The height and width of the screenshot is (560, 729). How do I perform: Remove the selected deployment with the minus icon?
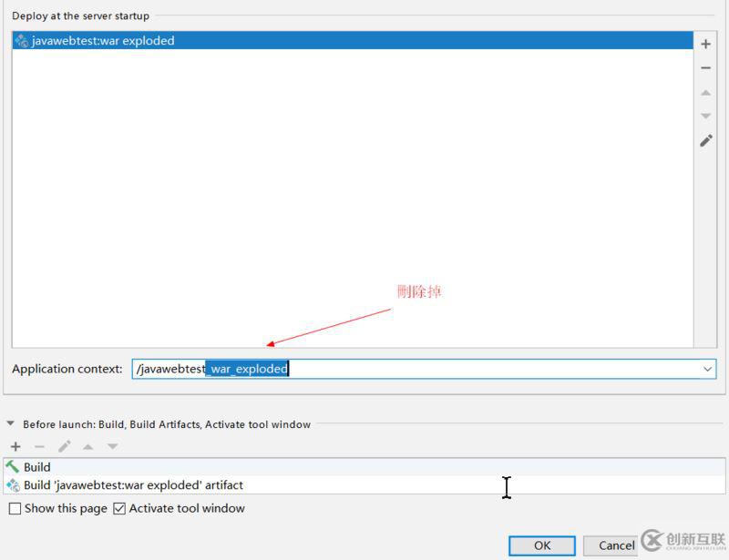click(705, 68)
